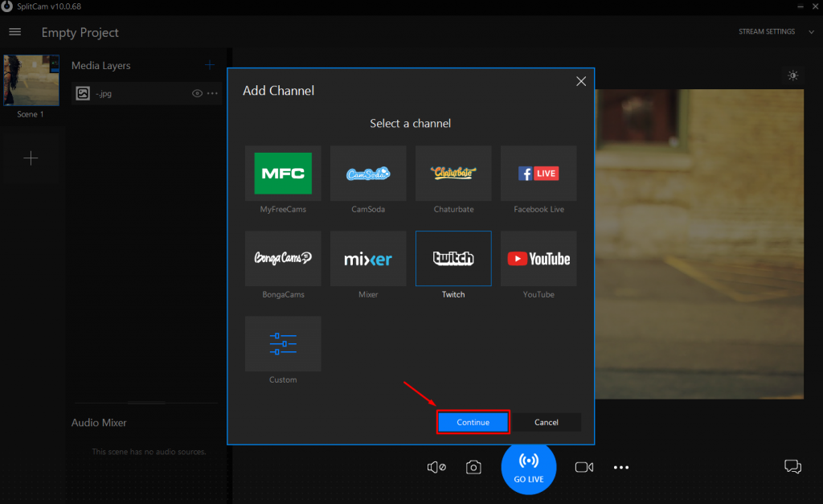Pick the YouTube channel tile

pos(538,258)
